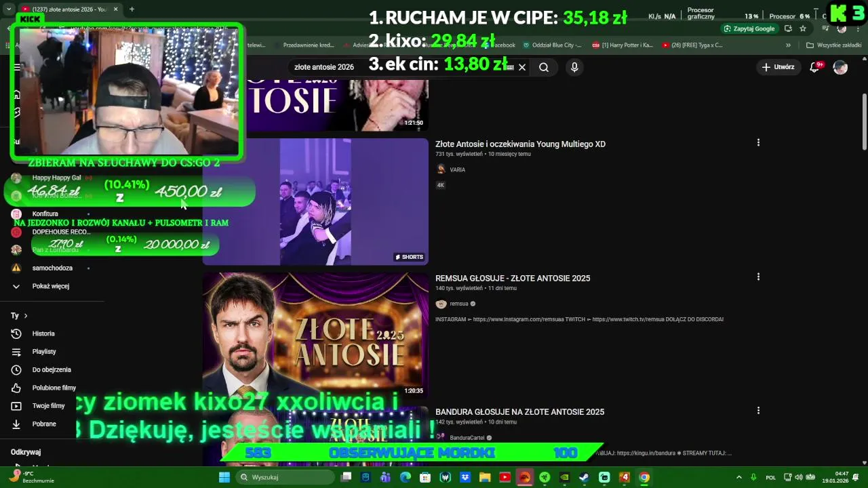Open 'BANDURA GŁOSUJE NA ZŁOTE ANTOSIE 2025'
868x488 pixels.
coord(519,411)
